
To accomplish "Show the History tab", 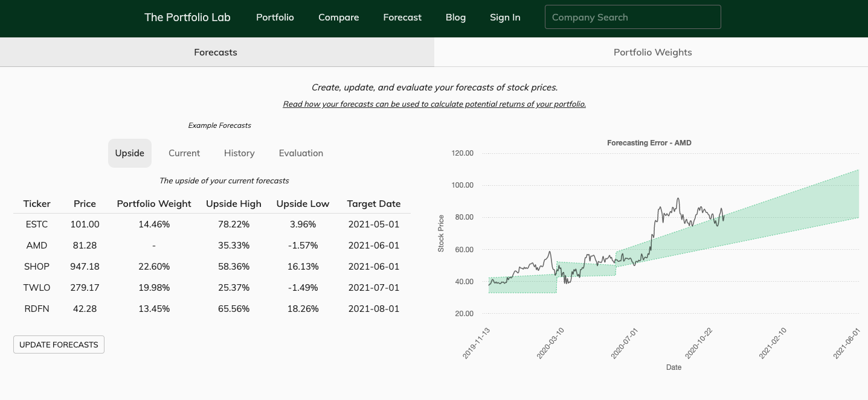I will (239, 153).
